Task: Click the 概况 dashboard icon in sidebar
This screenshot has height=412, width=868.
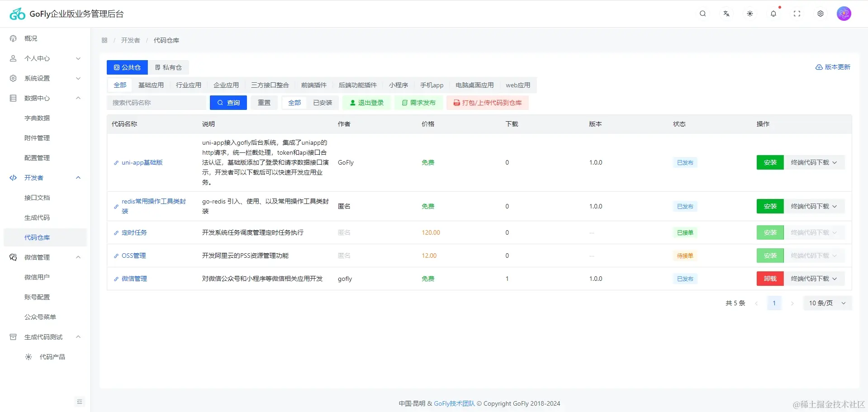Action: click(13, 38)
